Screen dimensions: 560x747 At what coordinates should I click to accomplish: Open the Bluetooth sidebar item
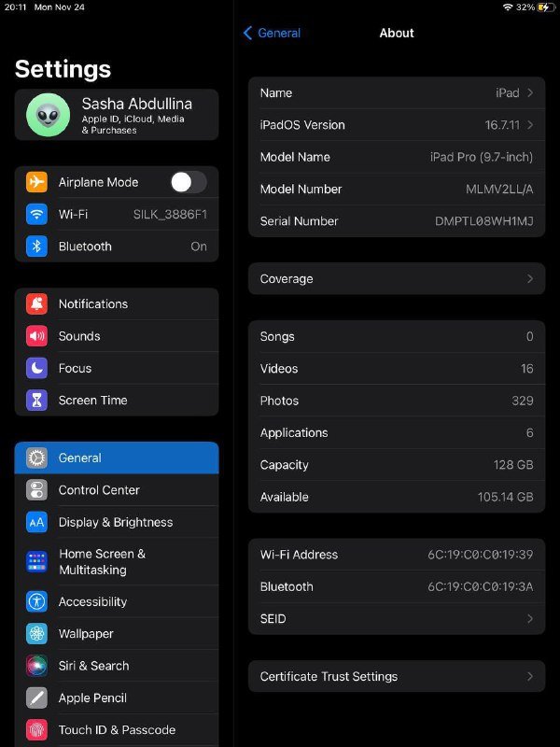coord(117,247)
